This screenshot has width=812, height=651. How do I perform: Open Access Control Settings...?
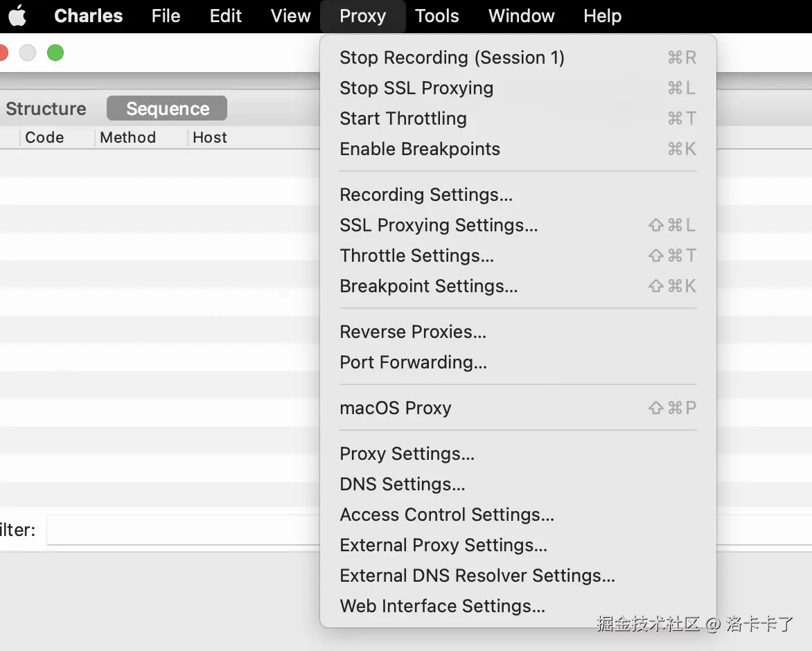pos(518,515)
